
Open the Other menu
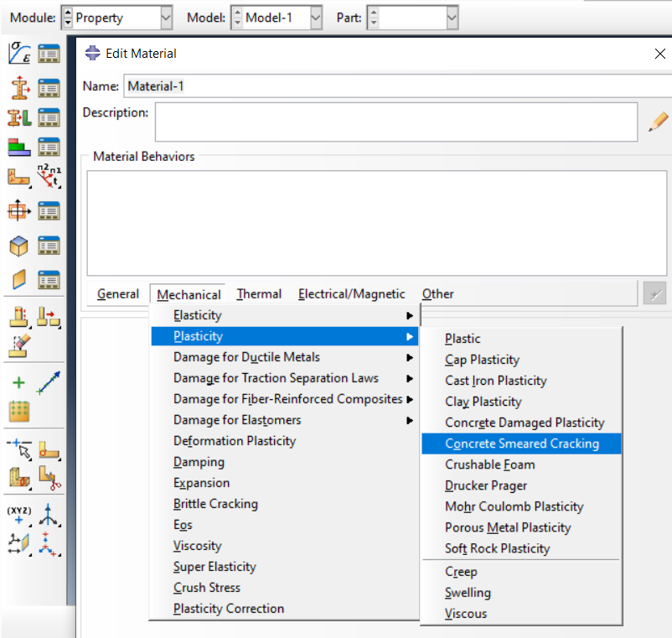click(x=437, y=294)
